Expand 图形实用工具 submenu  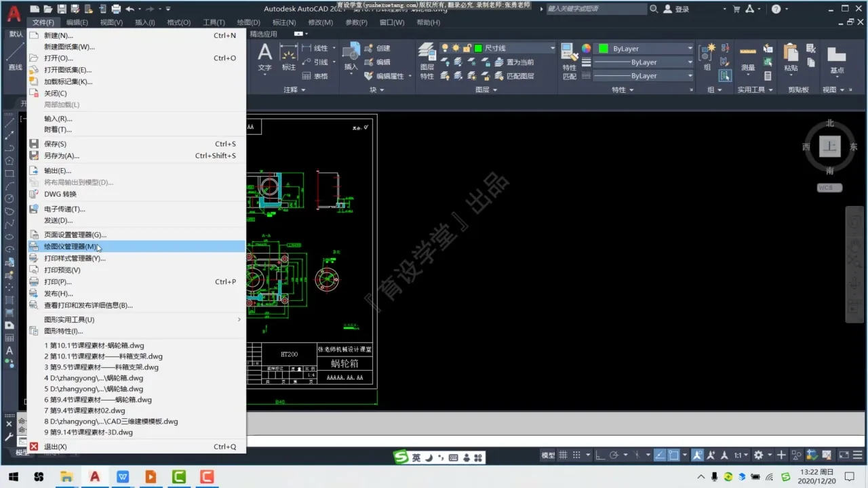click(136, 319)
